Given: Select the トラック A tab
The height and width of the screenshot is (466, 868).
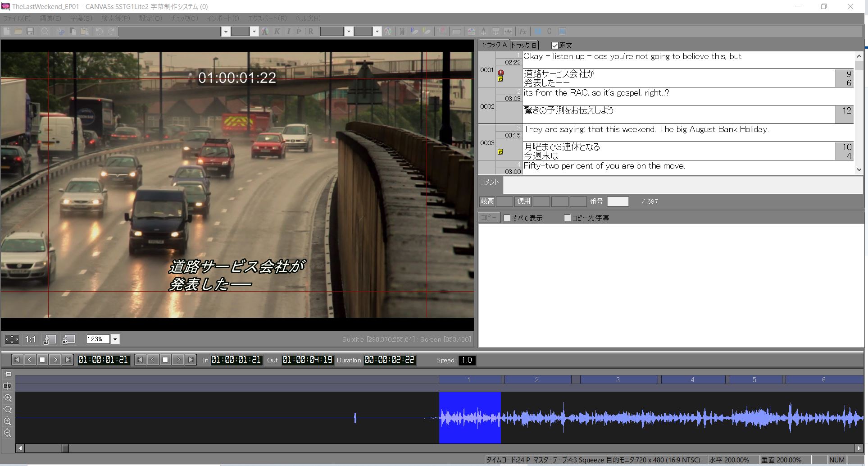Looking at the screenshot, I should click(x=494, y=45).
